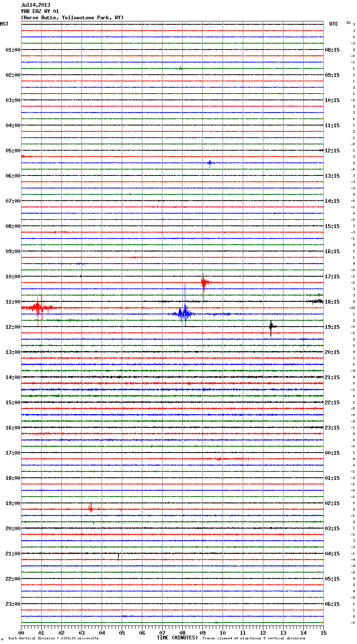Screen dimensions: 357x644
Task: Click the "MST" time zone header
Action: (x=4, y=24)
